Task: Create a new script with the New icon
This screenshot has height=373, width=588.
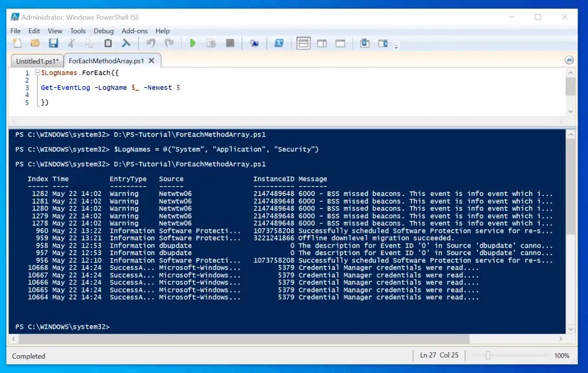Action: (17, 43)
